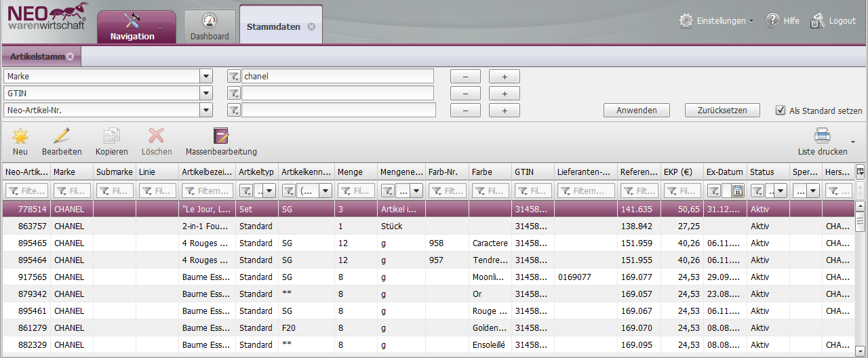This screenshot has height=358, width=868.
Task: Toggle Als Standard setzen checkbox
Action: click(780, 110)
